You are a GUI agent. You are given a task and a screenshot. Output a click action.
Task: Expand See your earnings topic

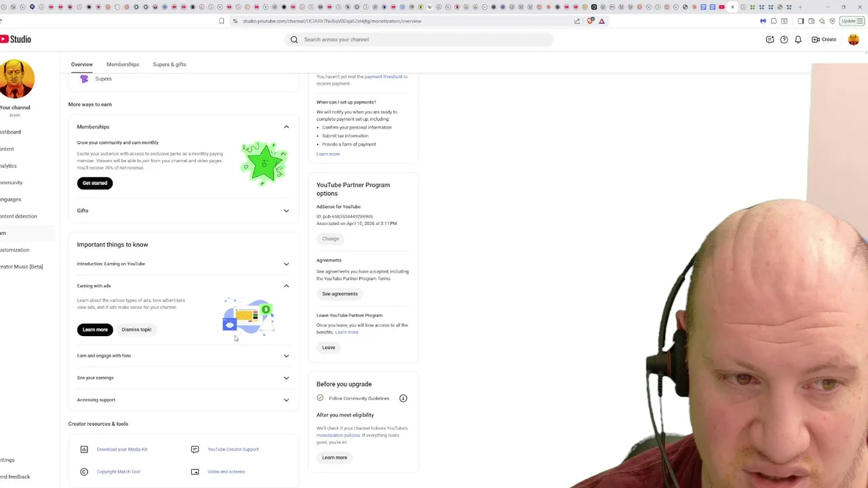click(286, 378)
